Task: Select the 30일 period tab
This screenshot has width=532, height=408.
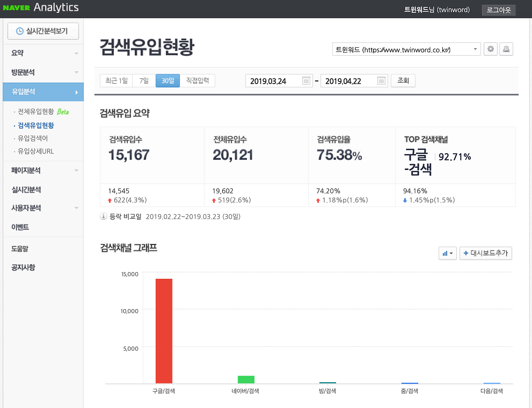Action: click(168, 81)
